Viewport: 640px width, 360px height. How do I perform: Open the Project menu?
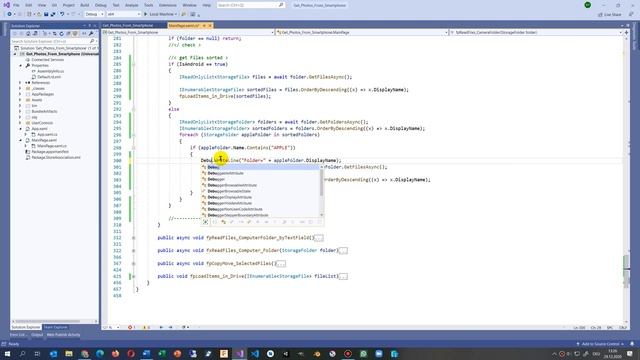69,5
